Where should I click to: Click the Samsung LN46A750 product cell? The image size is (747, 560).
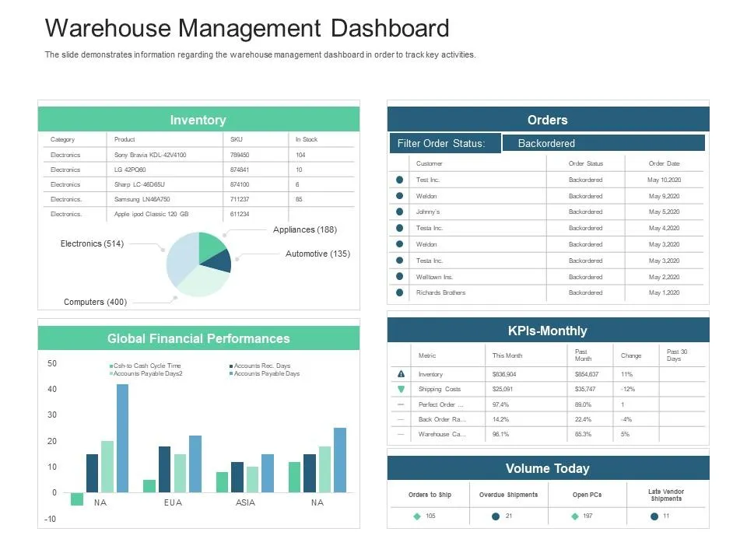pos(142,199)
